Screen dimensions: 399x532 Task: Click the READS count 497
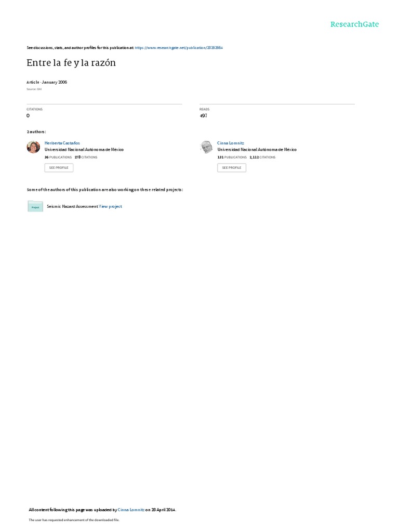click(x=203, y=116)
